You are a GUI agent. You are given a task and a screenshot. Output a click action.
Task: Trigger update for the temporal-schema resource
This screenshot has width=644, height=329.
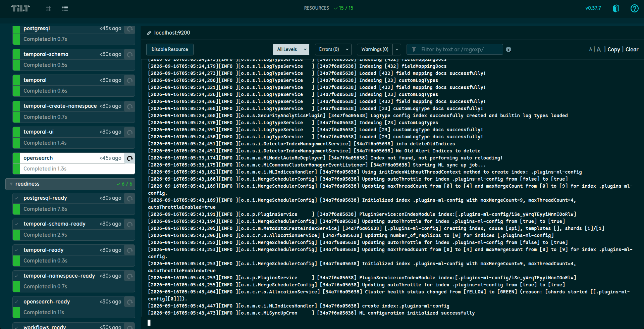click(130, 54)
